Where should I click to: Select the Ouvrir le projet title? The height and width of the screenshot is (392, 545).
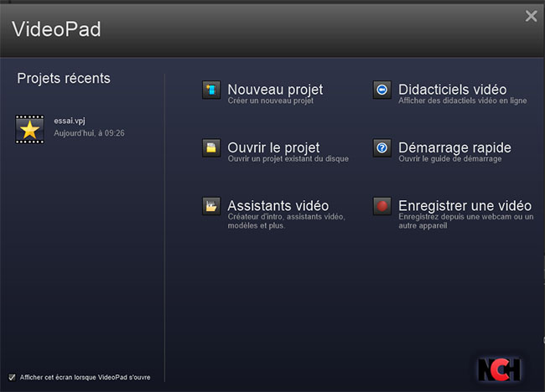(273, 148)
